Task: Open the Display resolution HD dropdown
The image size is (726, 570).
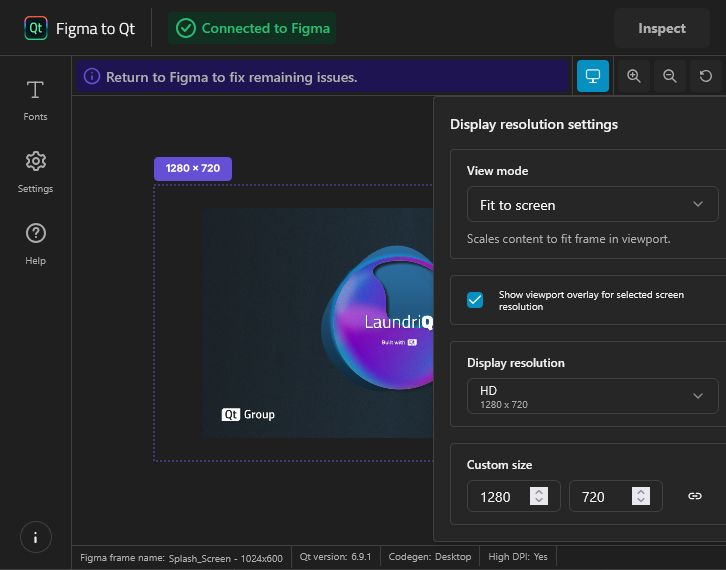Action: point(592,396)
